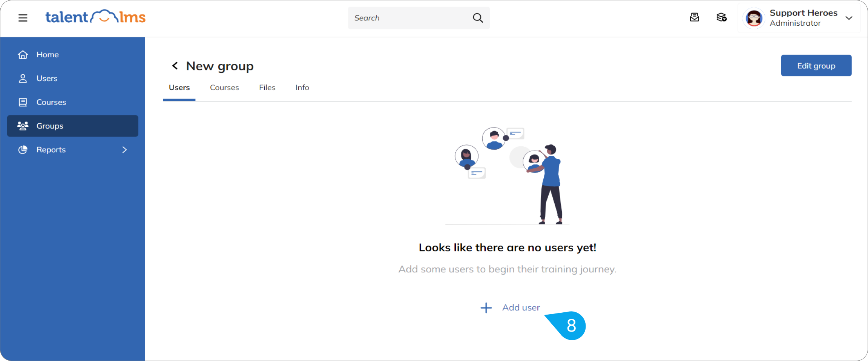Click the Edit group button
Viewport: 868px width, 361px height.
coord(816,66)
